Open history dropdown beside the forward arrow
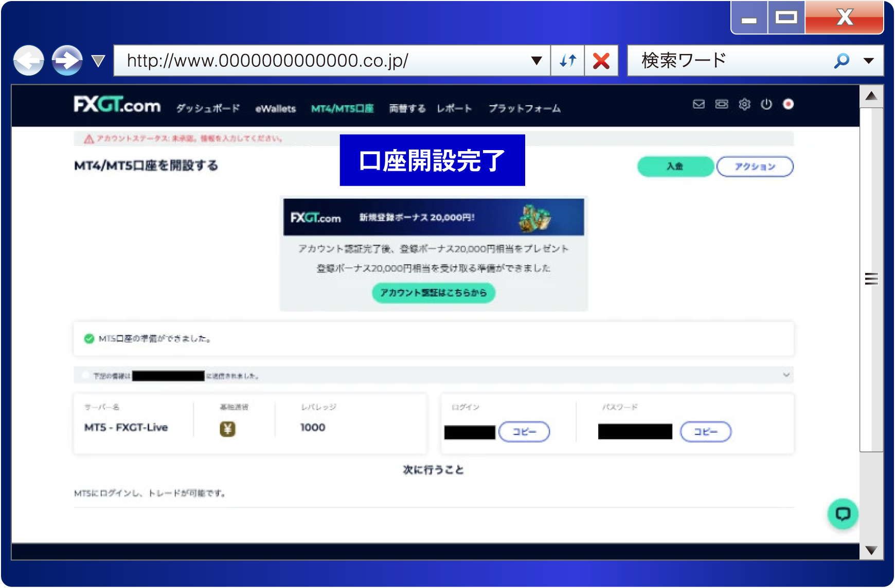Image resolution: width=895 pixels, height=588 pixels. pyautogui.click(x=98, y=61)
